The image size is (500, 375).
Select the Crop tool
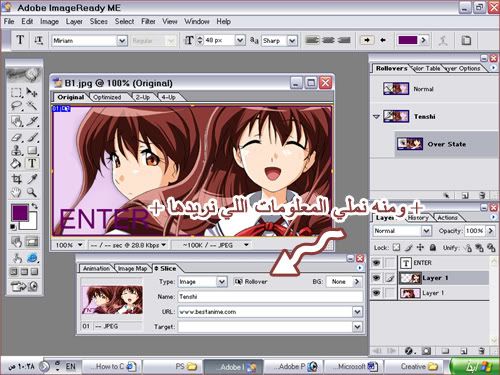point(16,179)
